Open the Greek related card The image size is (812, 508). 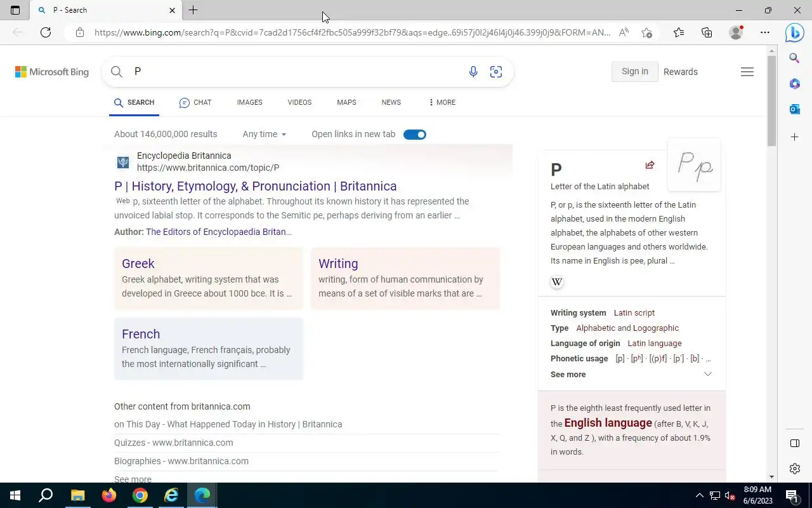pos(209,278)
